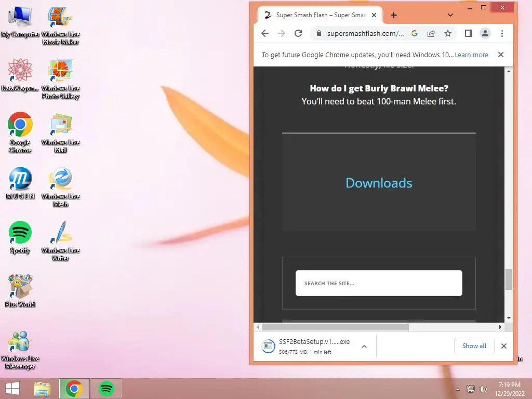Screen dimensions: 532x399
Task: Open a new Chrome tab
Action: 394,15
